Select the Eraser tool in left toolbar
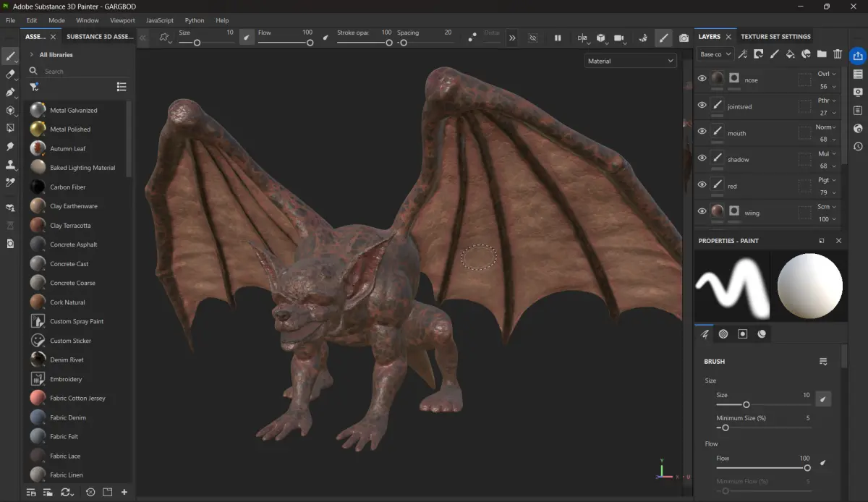Screen dimensions: 868x502 pos(10,74)
